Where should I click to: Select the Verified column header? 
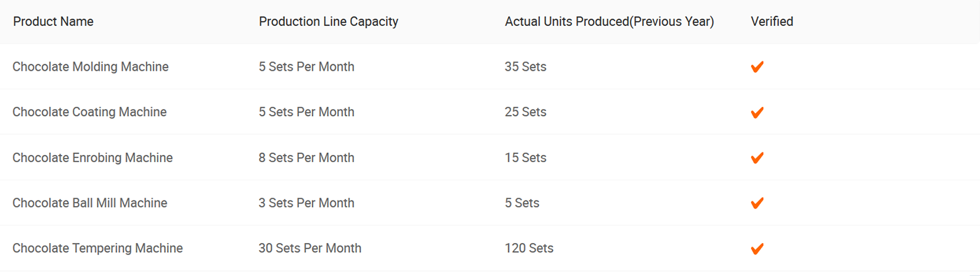(772, 22)
